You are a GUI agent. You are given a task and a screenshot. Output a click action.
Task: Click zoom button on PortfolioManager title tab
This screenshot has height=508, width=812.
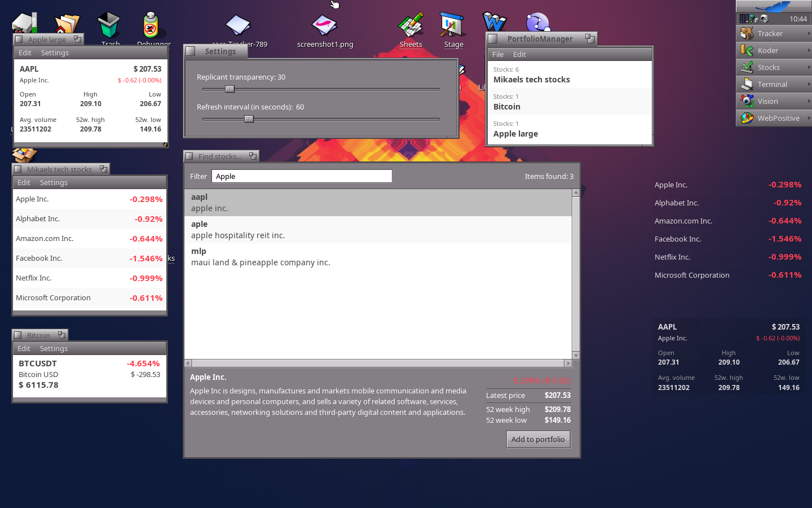point(590,38)
